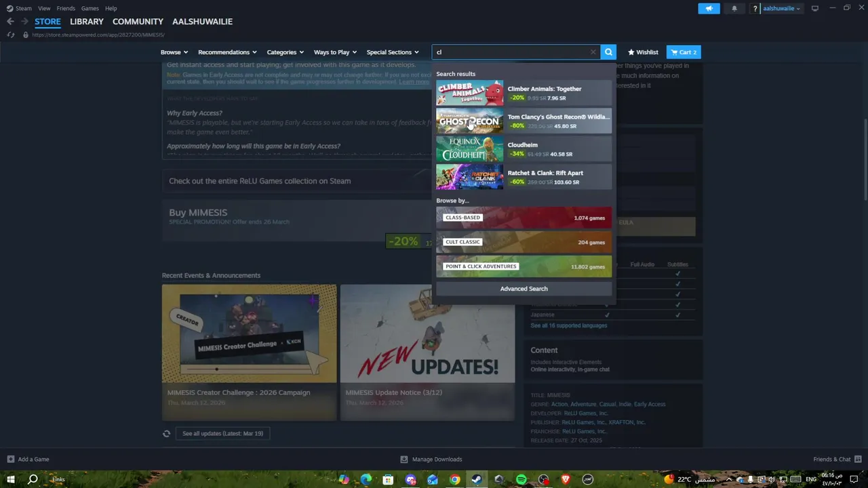Open Microsoft Store from the taskbar
Screen dimensions: 868x488
tap(388, 479)
